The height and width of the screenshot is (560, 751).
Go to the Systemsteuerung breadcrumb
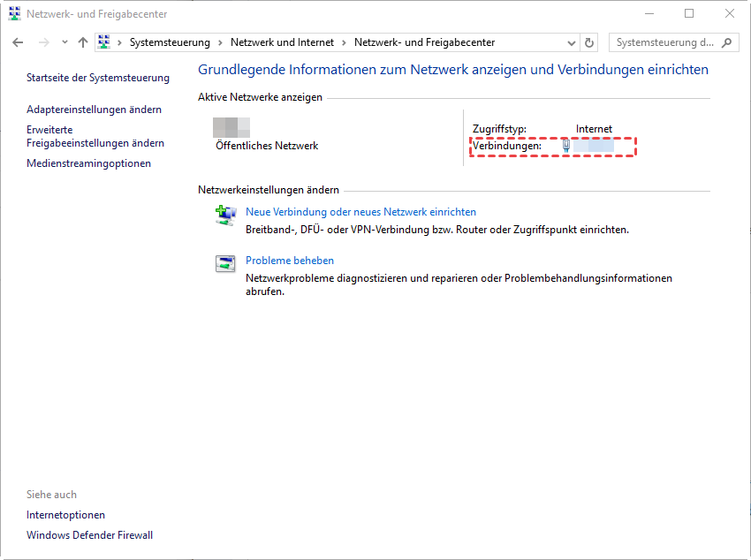[x=170, y=42]
